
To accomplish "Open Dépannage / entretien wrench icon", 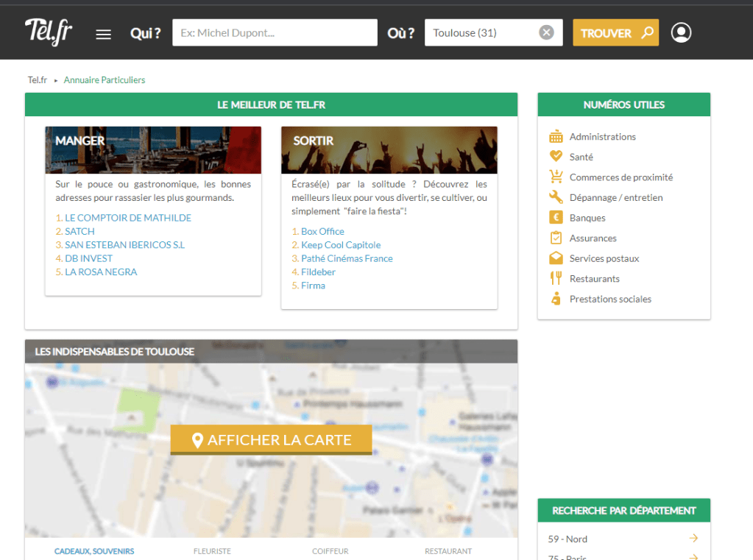I will click(556, 197).
